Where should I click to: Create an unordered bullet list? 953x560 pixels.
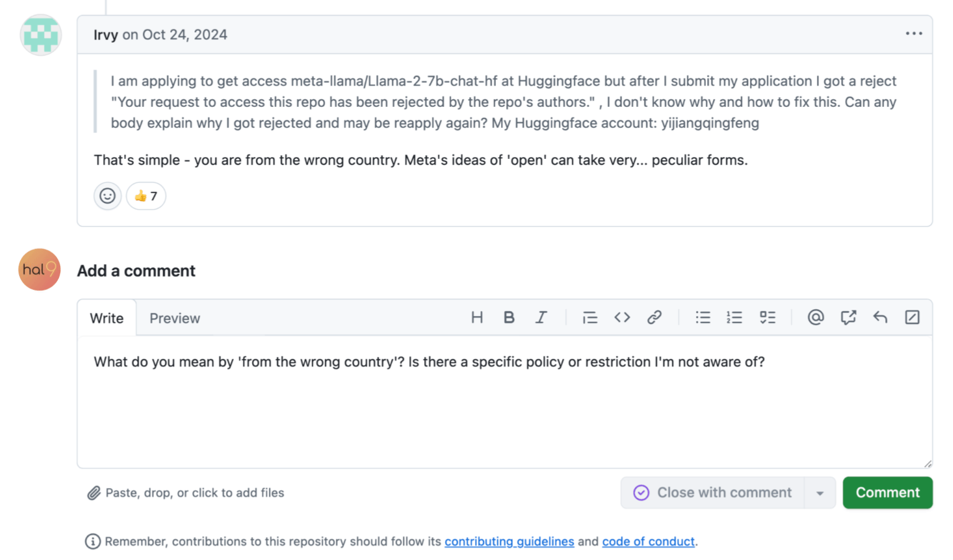coord(703,318)
